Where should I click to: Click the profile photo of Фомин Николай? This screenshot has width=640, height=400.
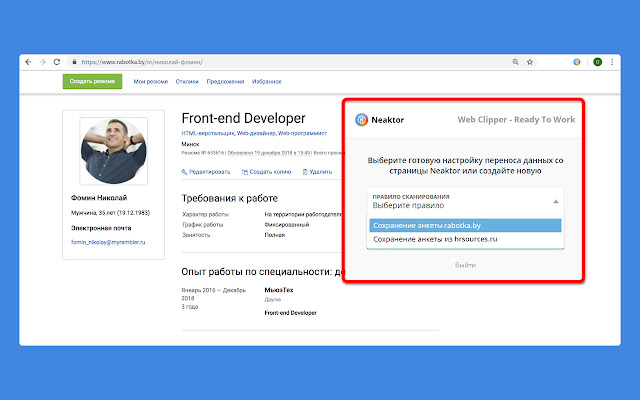[x=113, y=151]
